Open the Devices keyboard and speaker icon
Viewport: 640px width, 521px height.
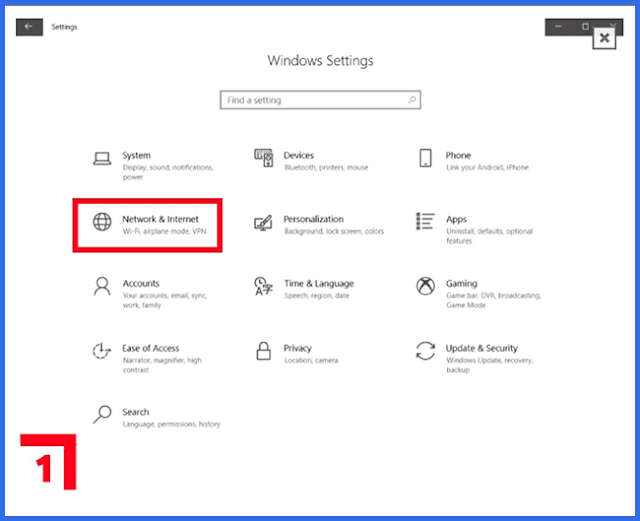(x=263, y=158)
